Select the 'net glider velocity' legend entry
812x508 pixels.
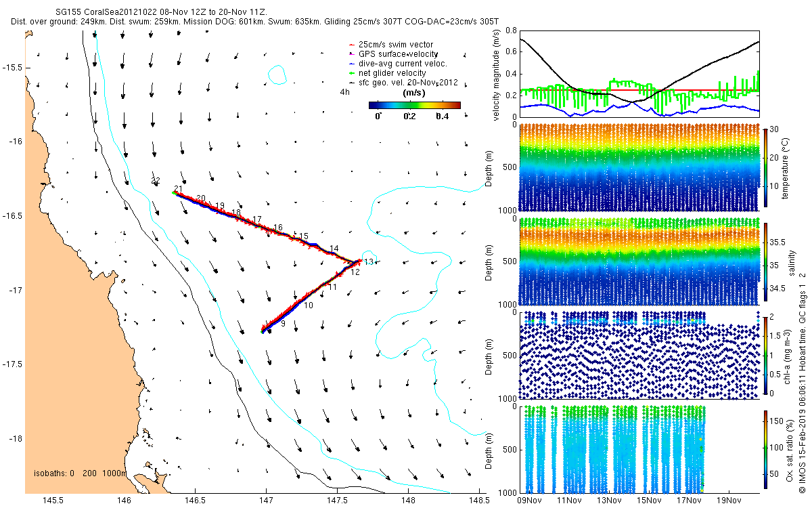pos(386,73)
